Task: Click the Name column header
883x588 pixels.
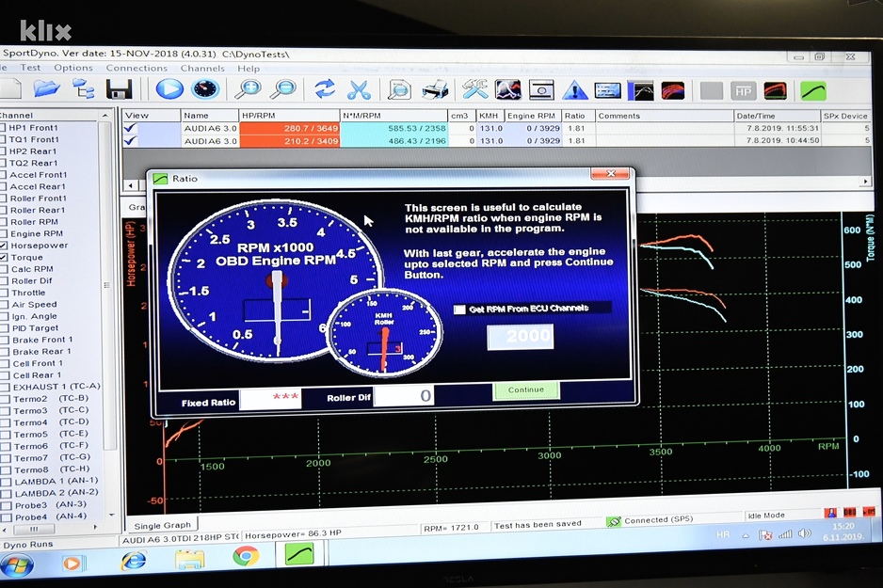Action: pyautogui.click(x=209, y=116)
